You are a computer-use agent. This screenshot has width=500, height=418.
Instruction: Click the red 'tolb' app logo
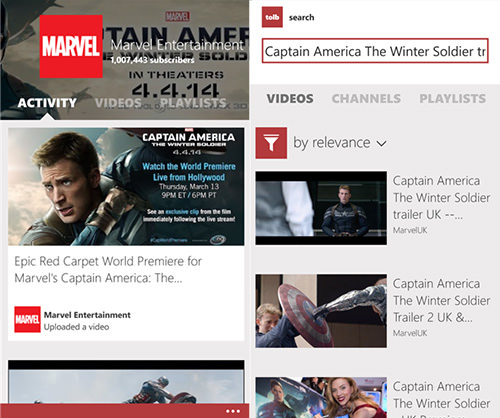coord(272,17)
